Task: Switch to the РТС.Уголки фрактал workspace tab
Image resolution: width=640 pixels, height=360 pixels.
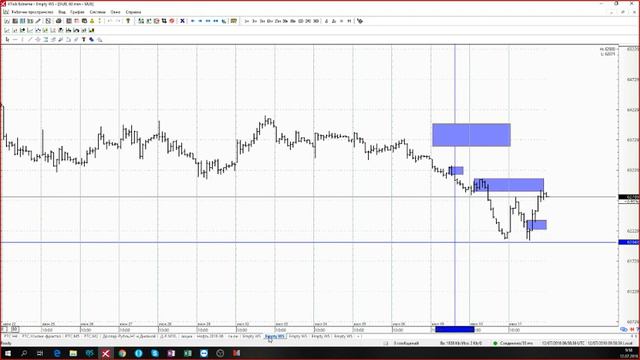Action: pos(42,336)
